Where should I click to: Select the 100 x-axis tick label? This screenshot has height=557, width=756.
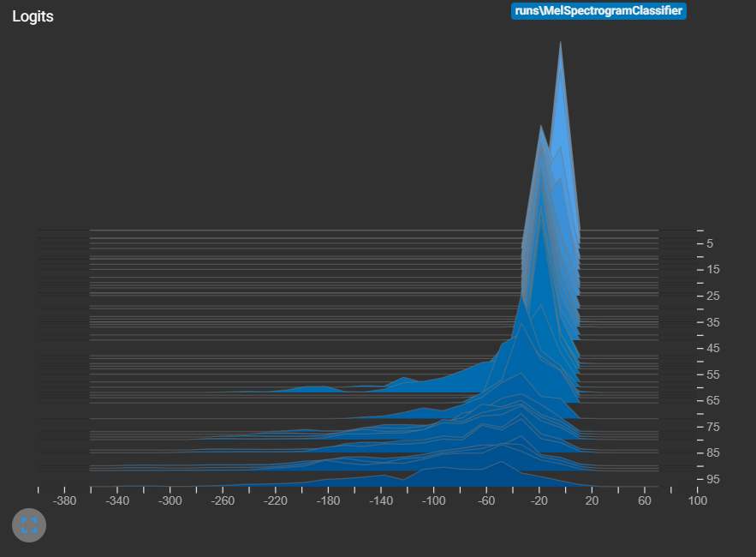click(697, 500)
